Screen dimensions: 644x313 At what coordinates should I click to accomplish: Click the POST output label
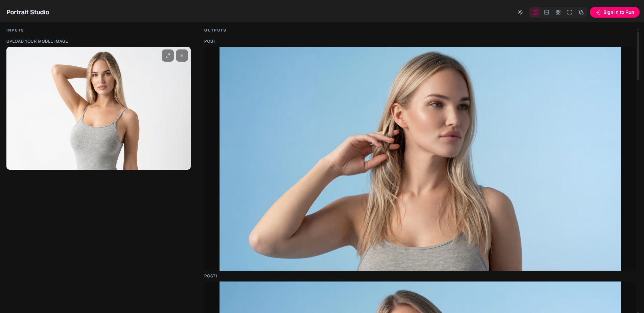pos(210,41)
